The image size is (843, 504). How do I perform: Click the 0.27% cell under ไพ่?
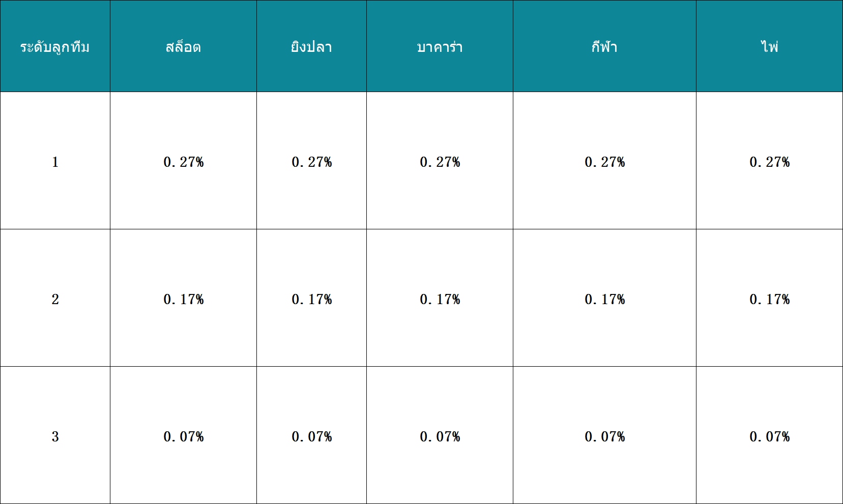tap(769, 161)
